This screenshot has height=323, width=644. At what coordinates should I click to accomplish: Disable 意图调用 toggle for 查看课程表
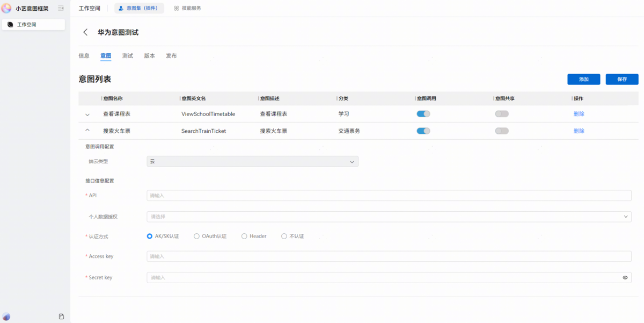pyautogui.click(x=423, y=114)
